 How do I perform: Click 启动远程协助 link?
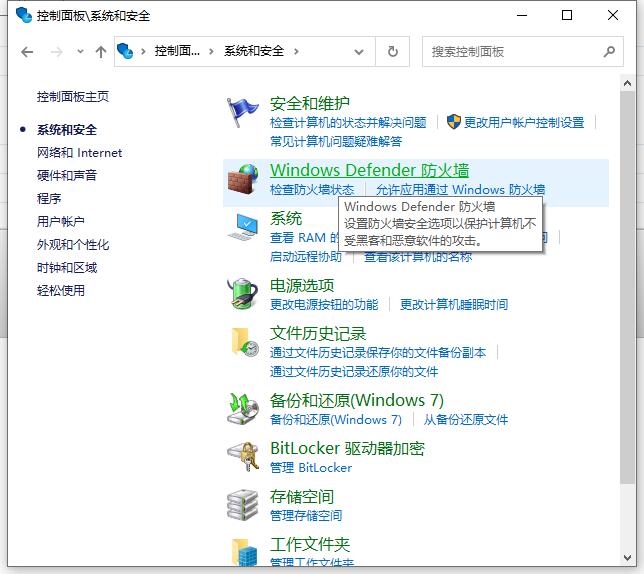click(x=306, y=257)
